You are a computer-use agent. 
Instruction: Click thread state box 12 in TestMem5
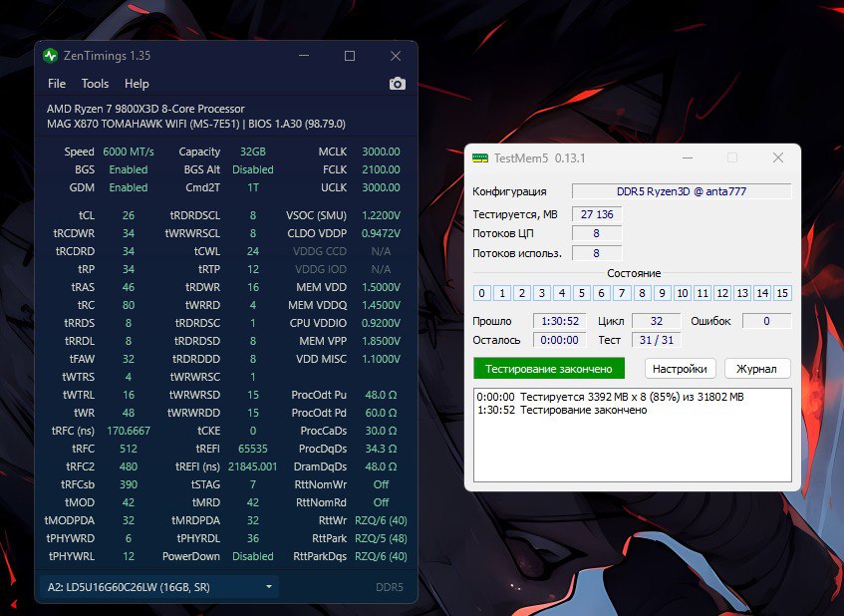[722, 293]
